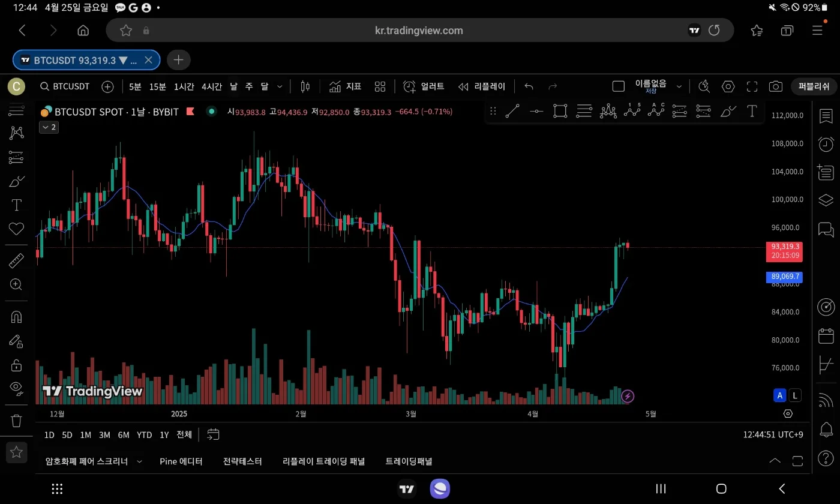Viewport: 840px width, 504px height.
Task: Toggle magnet mode in left toolbar
Action: [16, 317]
